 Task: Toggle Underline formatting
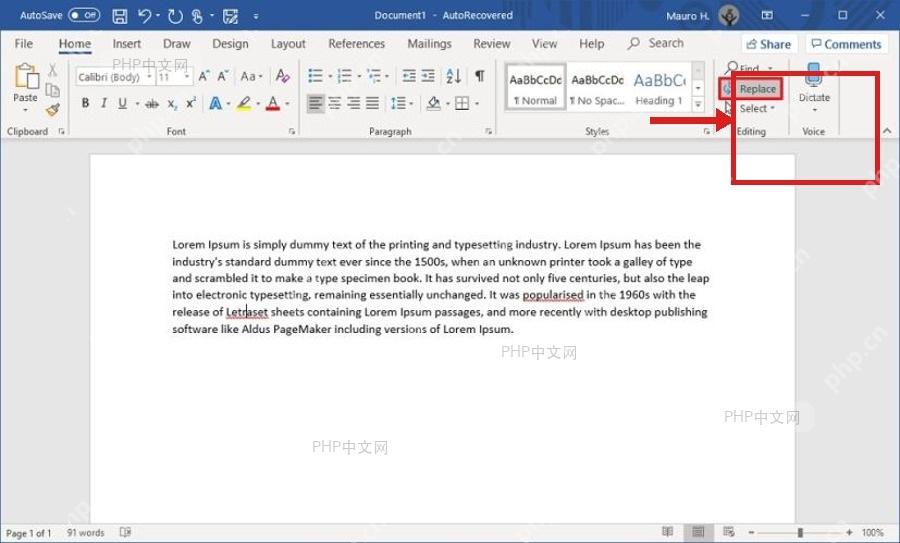tap(122, 103)
